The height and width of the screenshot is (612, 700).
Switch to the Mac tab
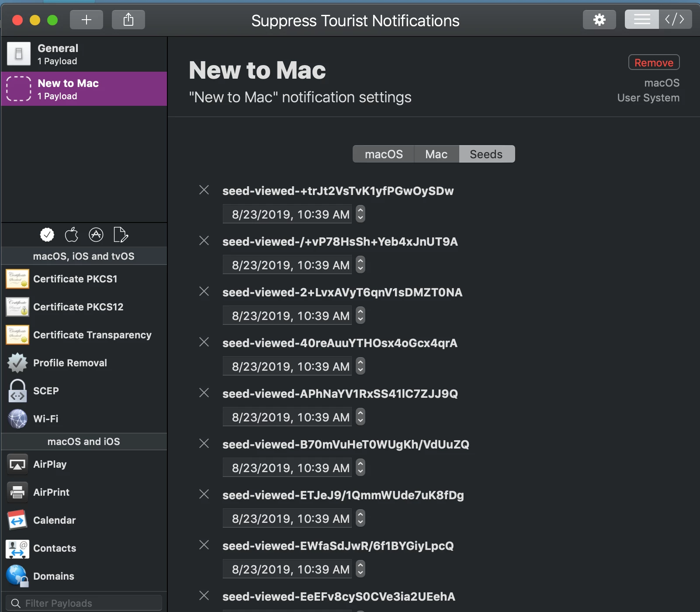437,154
